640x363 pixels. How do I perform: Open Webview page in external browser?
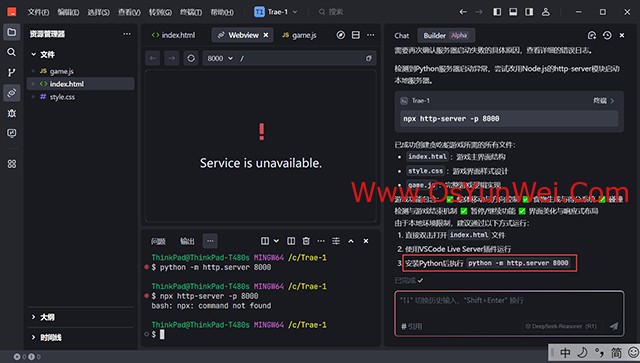[x=369, y=58]
